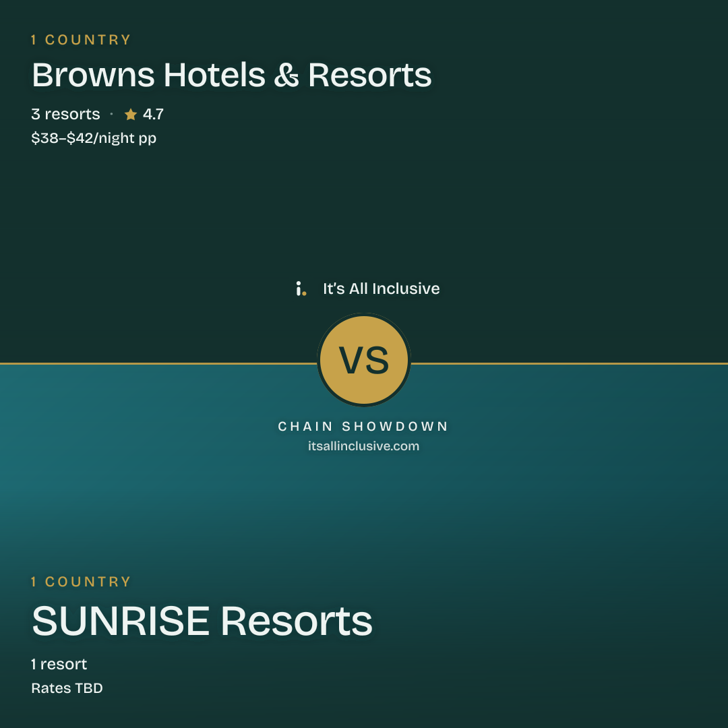Viewport: 728px width, 728px height.
Task: Open the SUNRISE Resorts title
Action: 202,621
